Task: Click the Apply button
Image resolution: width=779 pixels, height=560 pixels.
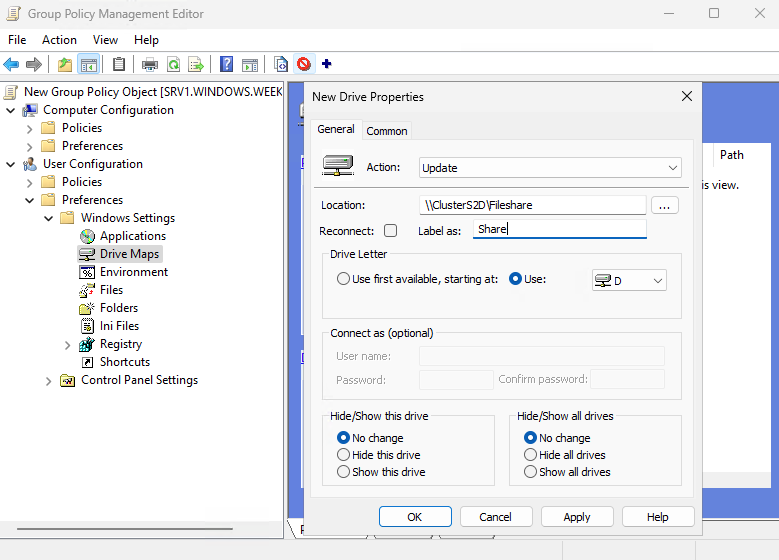Action: (x=577, y=517)
